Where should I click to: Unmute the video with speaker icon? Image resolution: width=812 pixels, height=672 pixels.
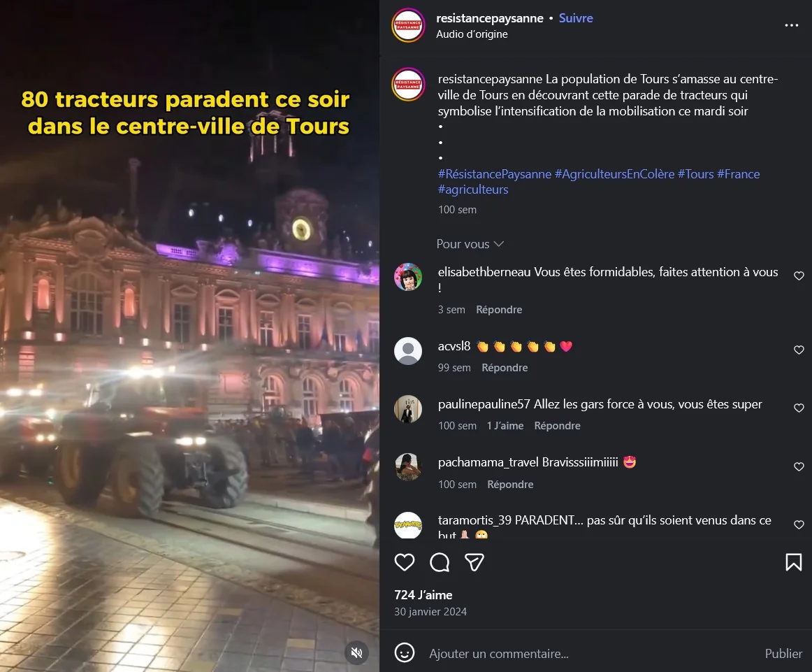(357, 652)
